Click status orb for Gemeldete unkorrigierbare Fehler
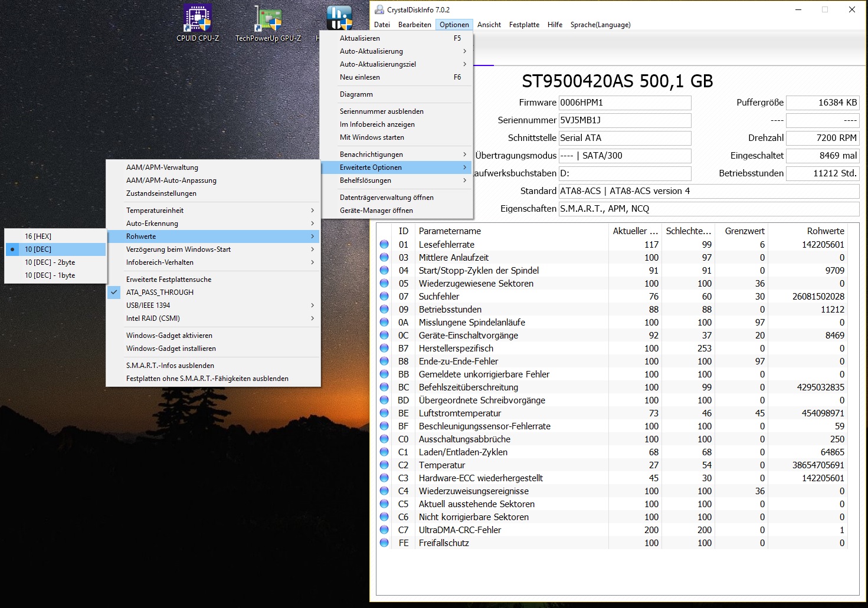868x608 pixels. tap(384, 374)
